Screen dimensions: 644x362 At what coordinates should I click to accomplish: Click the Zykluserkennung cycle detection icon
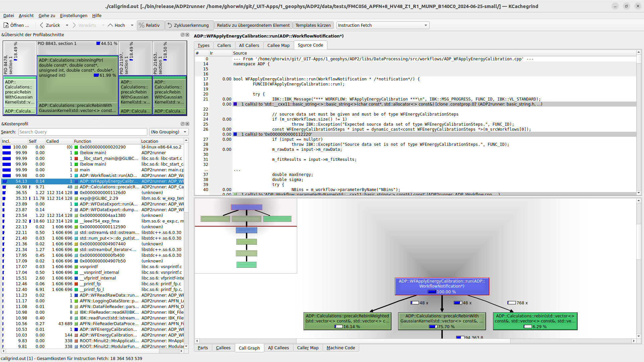point(170,25)
